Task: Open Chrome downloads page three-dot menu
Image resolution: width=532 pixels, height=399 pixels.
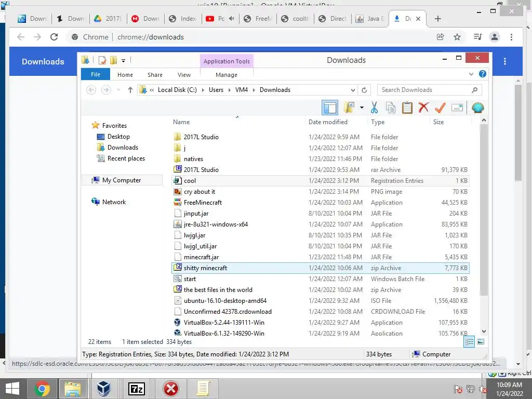Action: tap(505, 61)
